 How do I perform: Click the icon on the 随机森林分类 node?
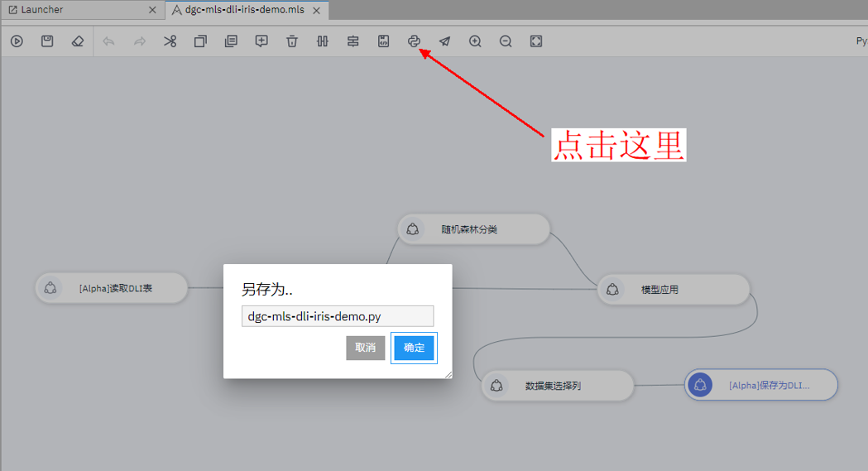click(x=412, y=229)
